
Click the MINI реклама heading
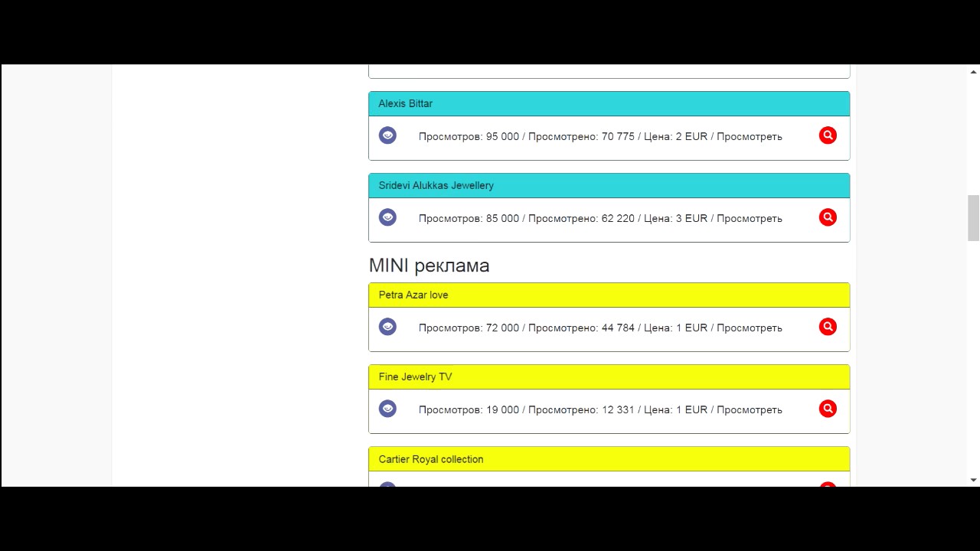coord(429,266)
